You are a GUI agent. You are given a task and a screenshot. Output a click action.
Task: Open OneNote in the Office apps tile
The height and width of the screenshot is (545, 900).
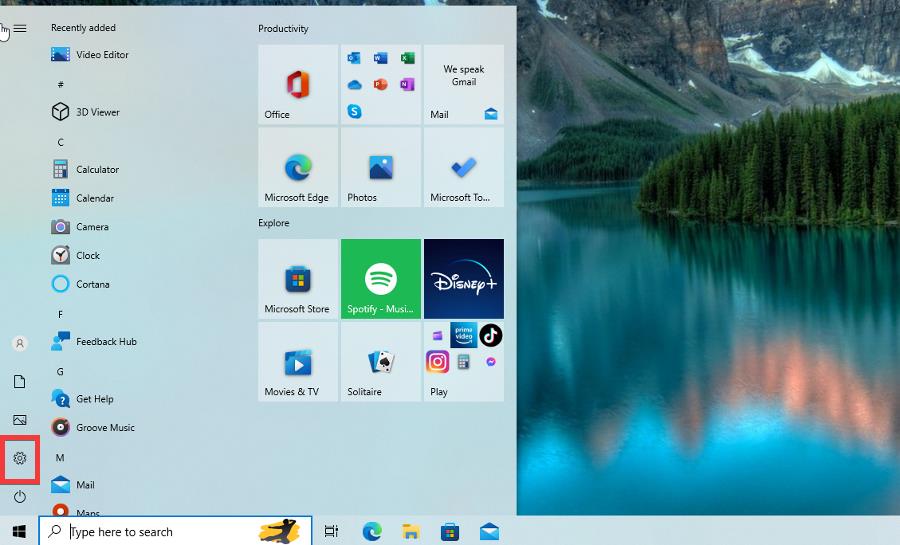click(408, 84)
